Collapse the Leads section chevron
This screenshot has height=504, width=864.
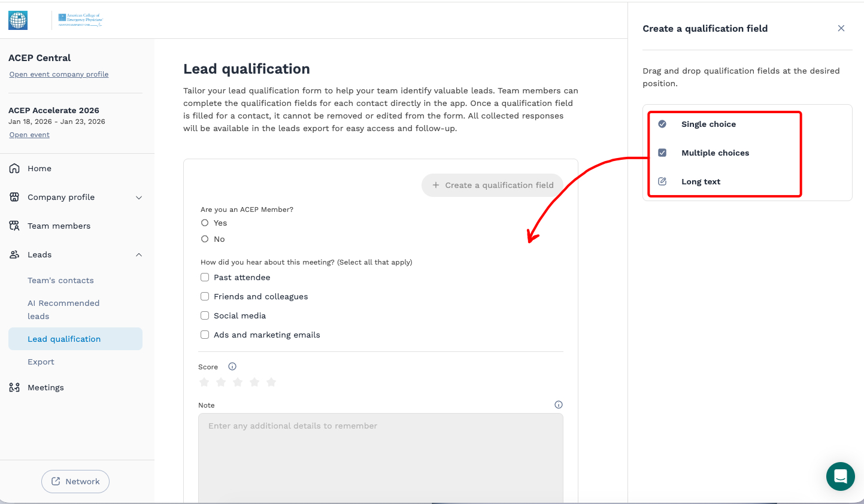tap(139, 254)
